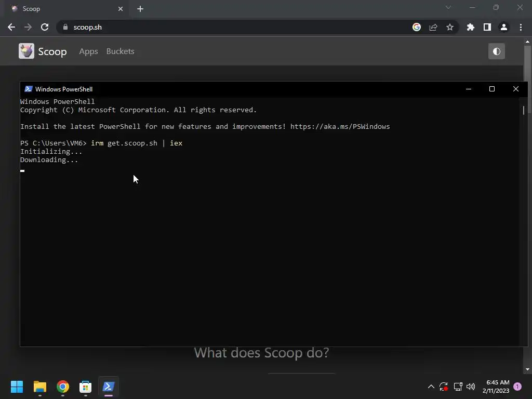
Task: Open a new Chrome tab
Action: coord(140,9)
